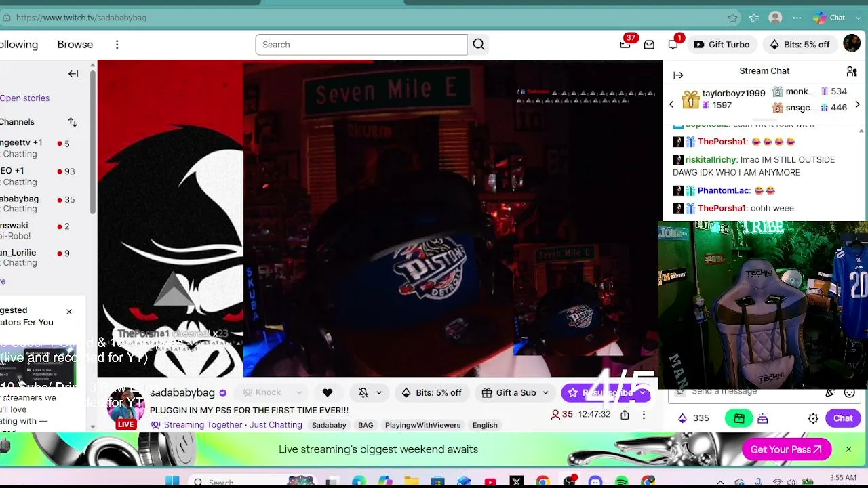Image resolution: width=868 pixels, height=488 pixels.
Task: Click the Resubscribe button
Action: (606, 392)
